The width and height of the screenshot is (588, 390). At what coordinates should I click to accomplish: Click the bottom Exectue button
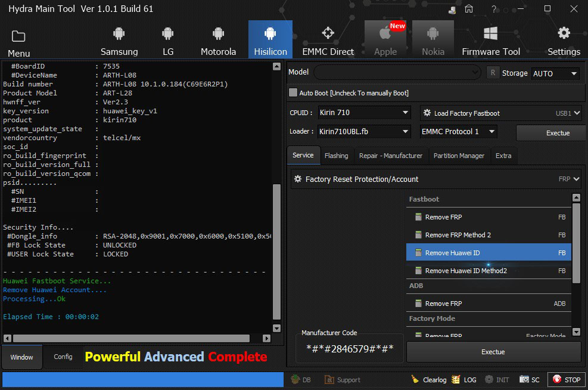coord(493,352)
